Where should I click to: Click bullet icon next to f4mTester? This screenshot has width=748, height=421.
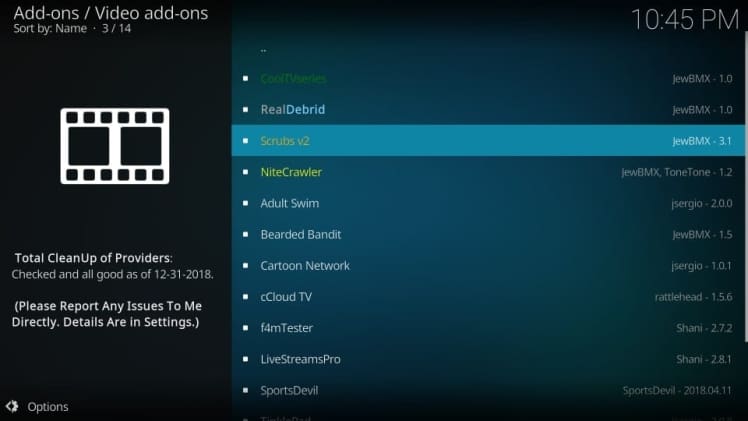click(246, 328)
